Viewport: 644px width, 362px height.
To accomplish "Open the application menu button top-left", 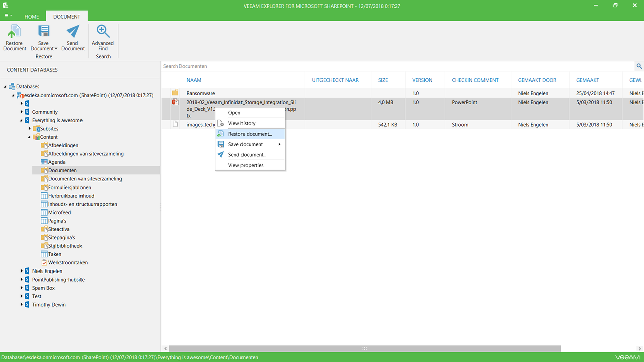I will tap(8, 16).
